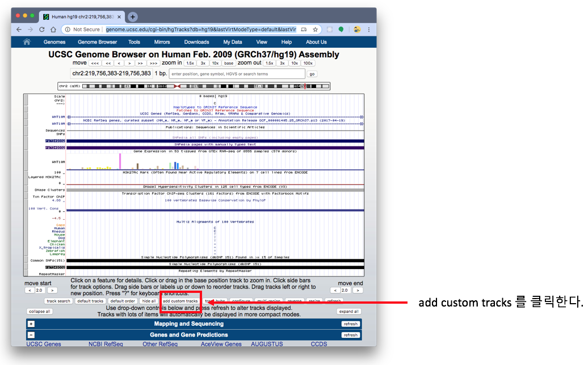Click the browser address bar URL

tap(200, 30)
